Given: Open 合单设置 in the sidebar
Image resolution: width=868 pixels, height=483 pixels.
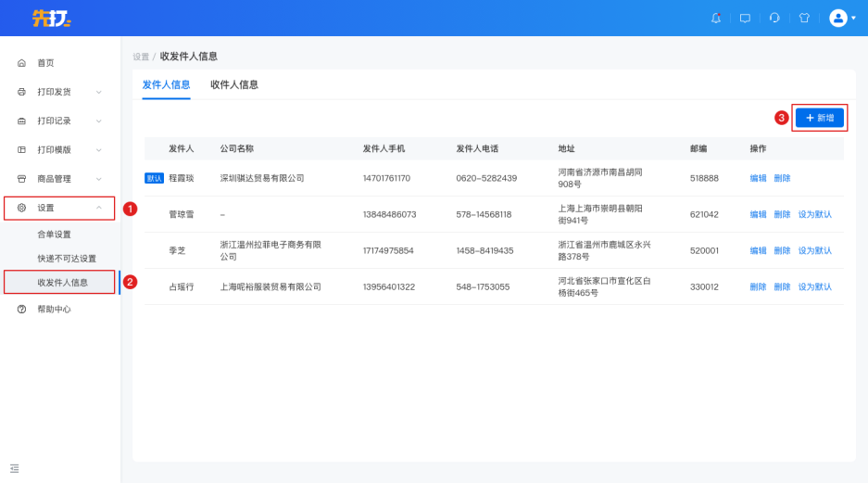Looking at the screenshot, I should (54, 235).
